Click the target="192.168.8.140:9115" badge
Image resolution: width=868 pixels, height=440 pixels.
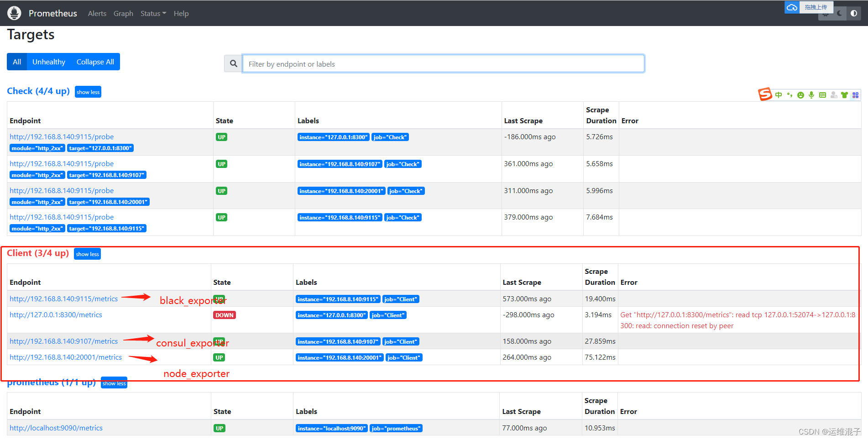coord(107,228)
